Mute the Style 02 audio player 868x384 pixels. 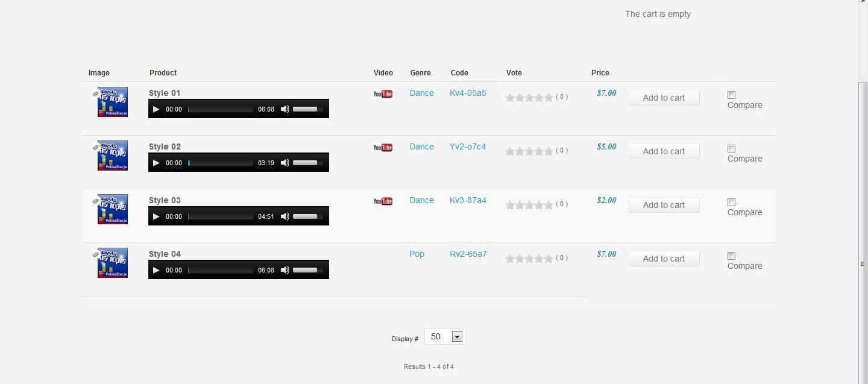tap(285, 163)
